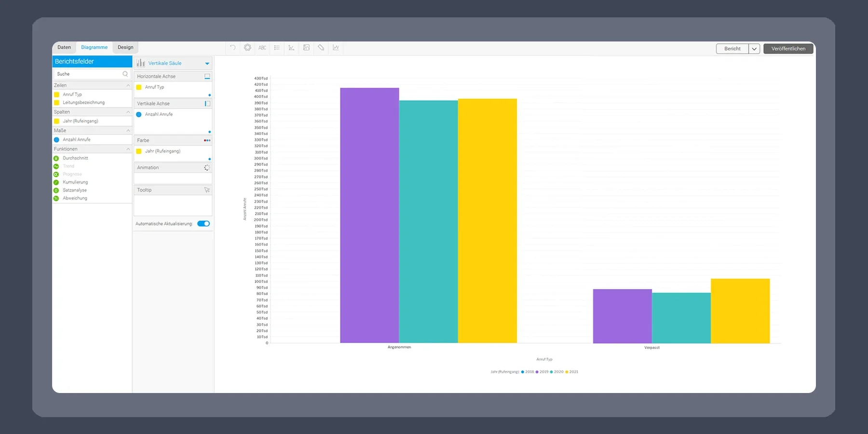
Task: Switch to the Daten tab
Action: 64,47
